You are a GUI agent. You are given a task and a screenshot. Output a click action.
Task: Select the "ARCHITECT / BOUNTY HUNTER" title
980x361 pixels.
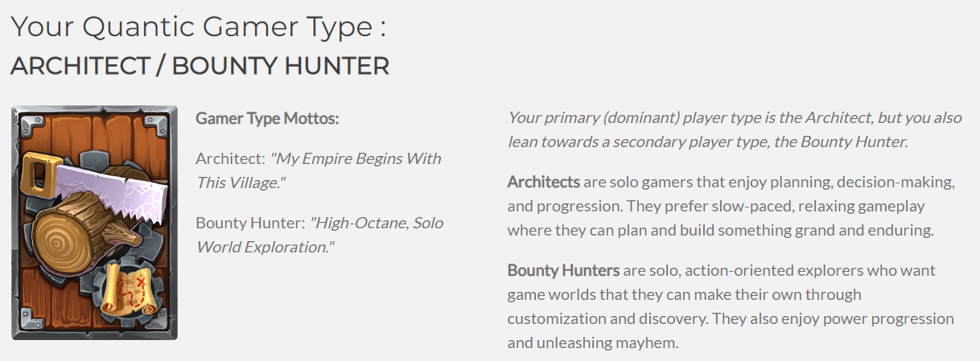click(x=200, y=66)
